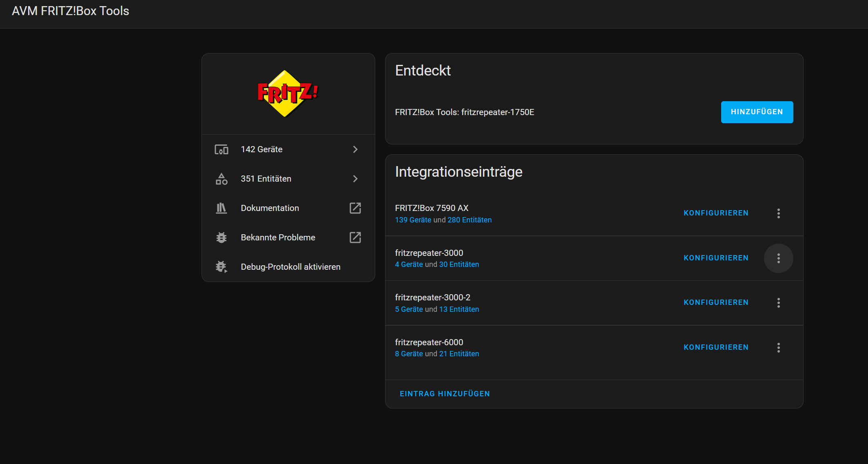The image size is (868, 464).
Task: Click the devices icon beside 142 Geräte
Action: pos(221,149)
